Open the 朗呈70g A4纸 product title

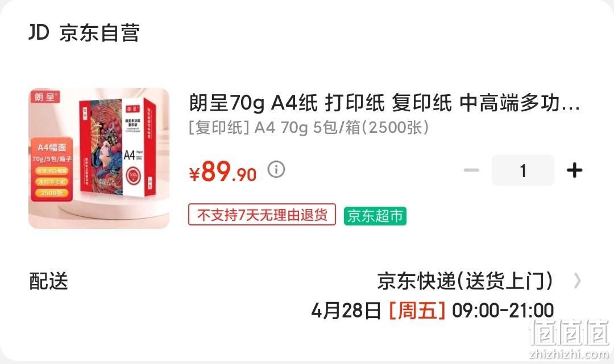pyautogui.click(x=384, y=103)
